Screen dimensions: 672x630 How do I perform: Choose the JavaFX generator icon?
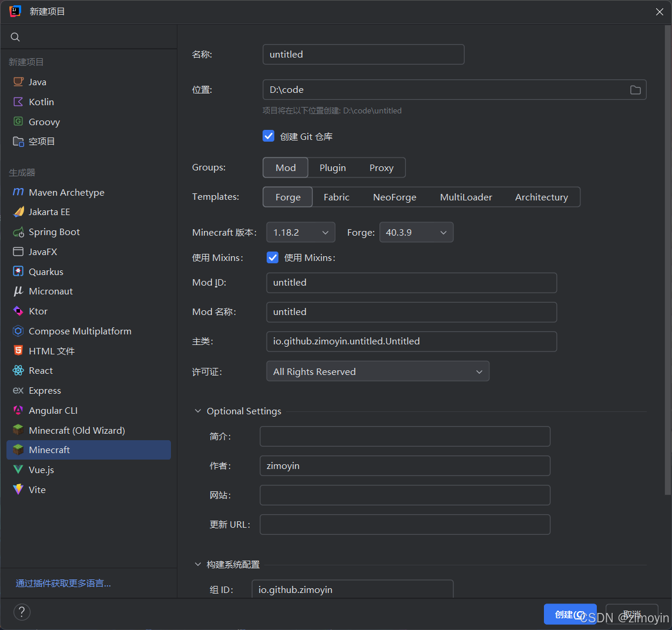point(18,252)
